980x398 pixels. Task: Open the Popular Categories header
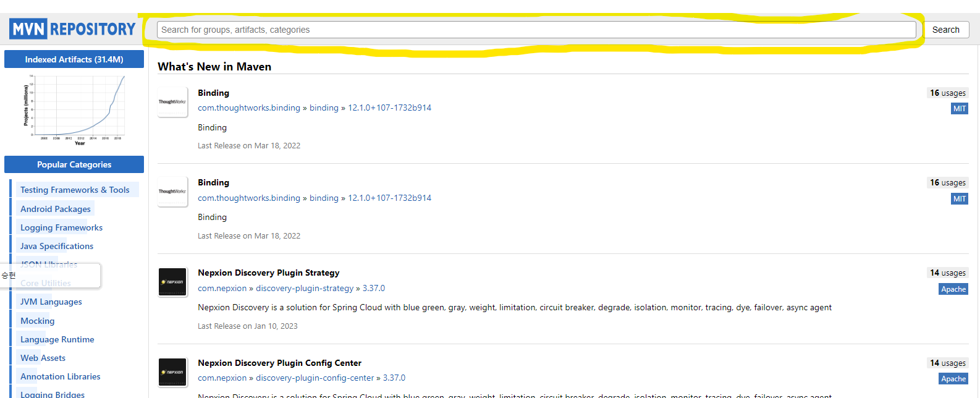click(x=74, y=164)
